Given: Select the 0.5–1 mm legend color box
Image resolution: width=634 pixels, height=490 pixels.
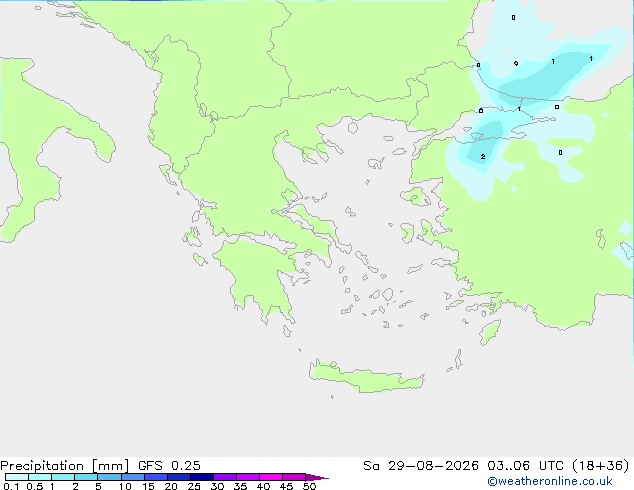Looking at the screenshot, I should coord(40,477).
